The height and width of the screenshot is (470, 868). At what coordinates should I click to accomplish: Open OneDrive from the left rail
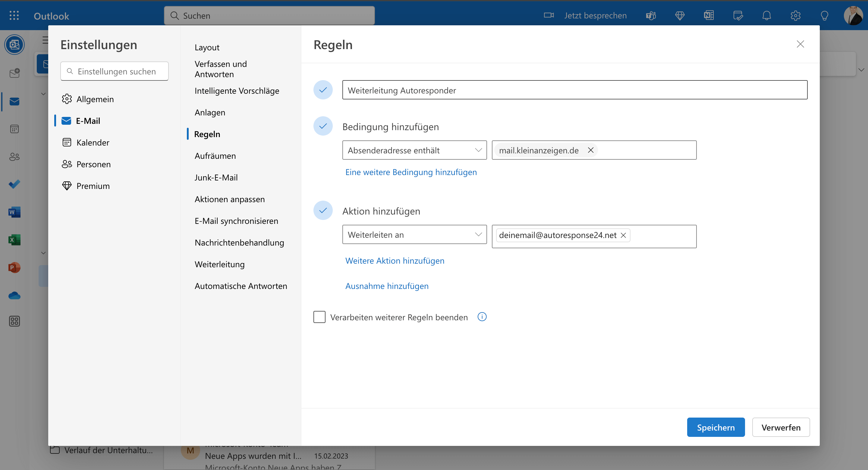(x=14, y=296)
